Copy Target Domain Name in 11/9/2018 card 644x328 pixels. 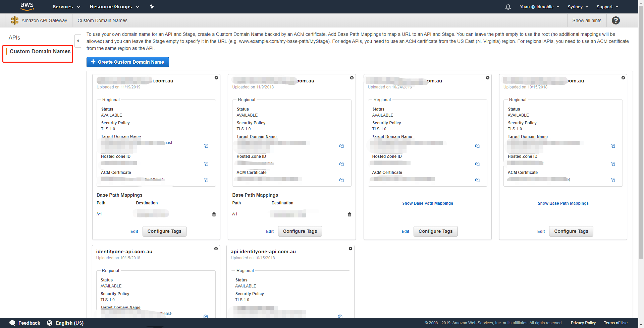(341, 146)
